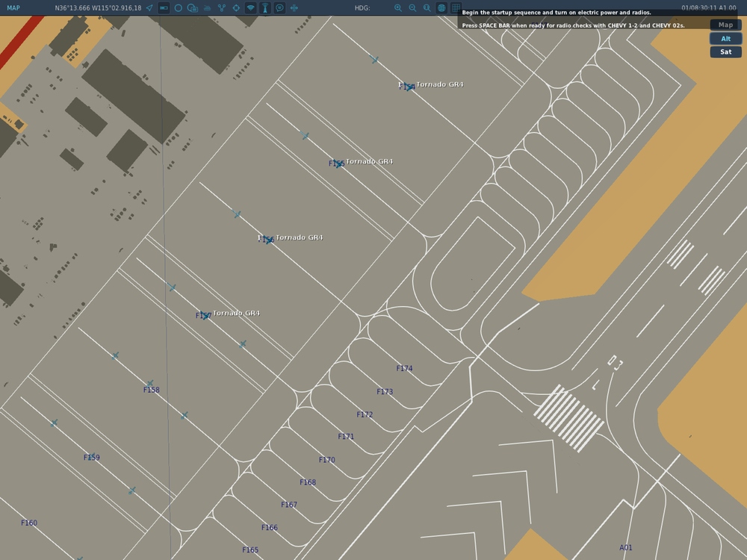Viewport: 747px width, 560px height.
Task: Select the Tornado GR4 aircraft at F157
Action: point(205,315)
